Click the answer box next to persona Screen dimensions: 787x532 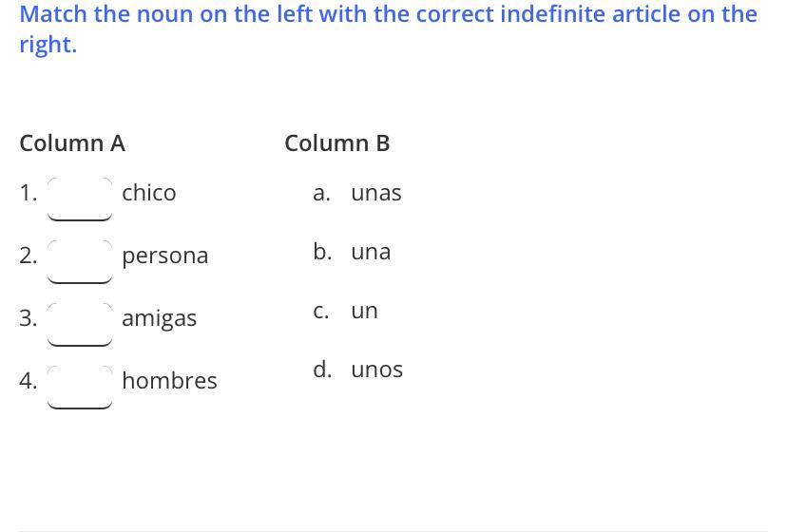[x=80, y=260]
